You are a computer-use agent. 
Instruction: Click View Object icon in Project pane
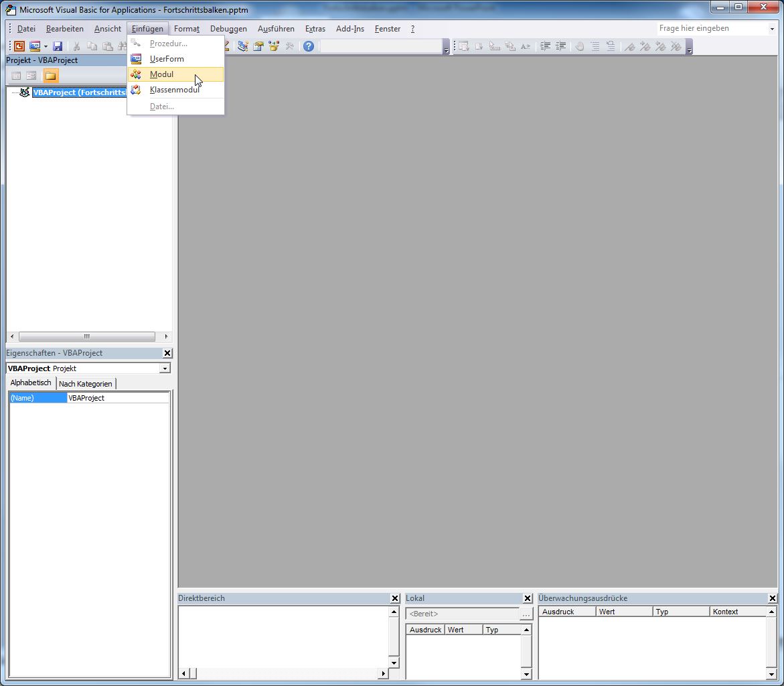(x=31, y=76)
